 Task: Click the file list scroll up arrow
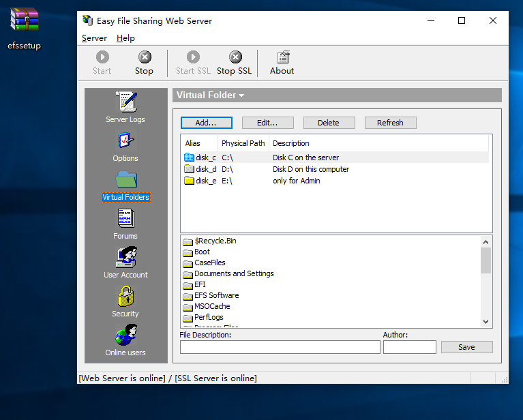[485, 242]
